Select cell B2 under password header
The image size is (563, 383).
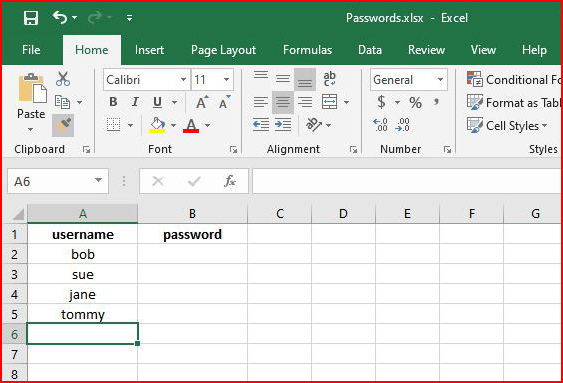coord(192,254)
